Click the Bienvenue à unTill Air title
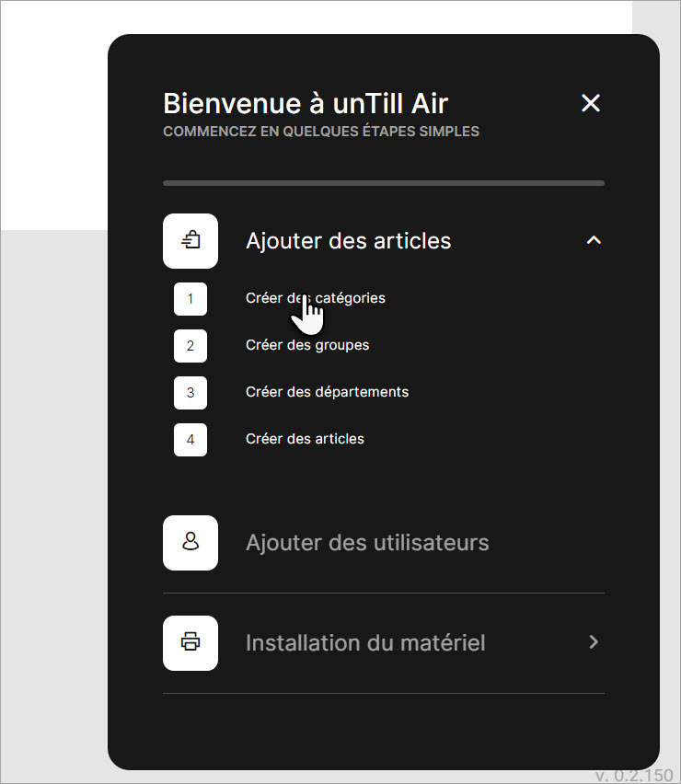 pos(306,103)
